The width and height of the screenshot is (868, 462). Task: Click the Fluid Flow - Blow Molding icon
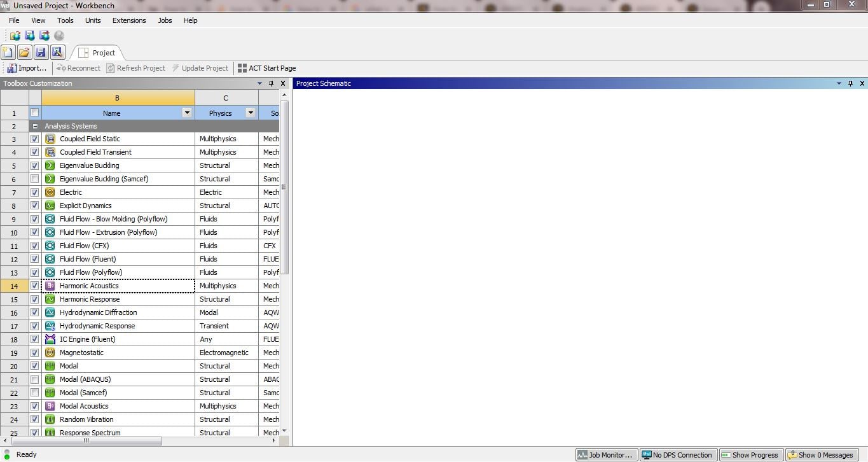[x=50, y=219]
